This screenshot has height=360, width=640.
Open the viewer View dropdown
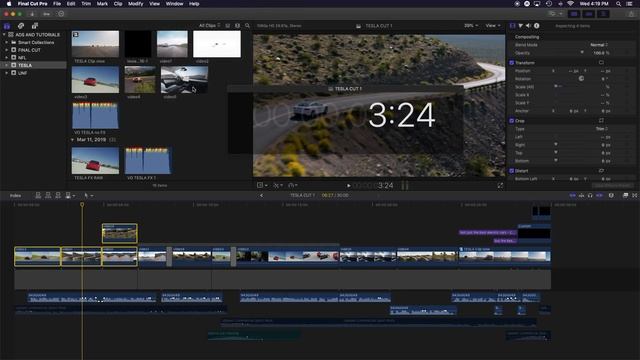(x=493, y=26)
